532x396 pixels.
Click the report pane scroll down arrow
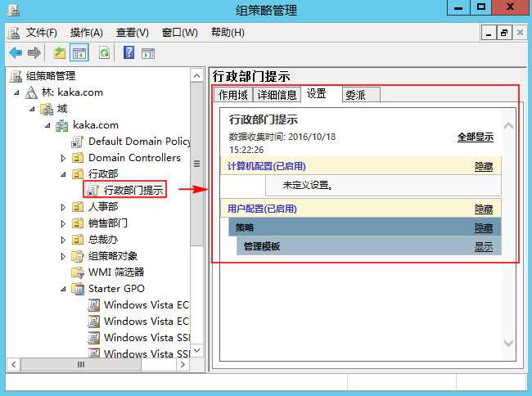pyautogui.click(x=508, y=343)
